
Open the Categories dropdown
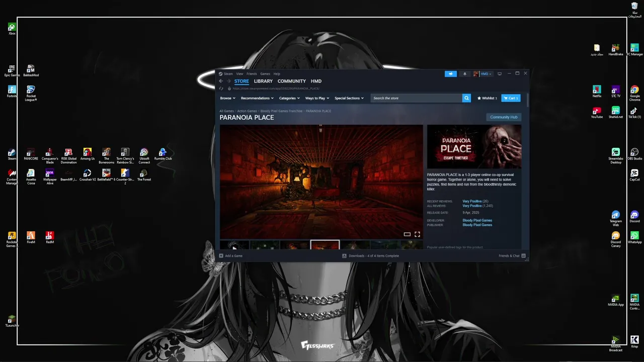click(289, 98)
